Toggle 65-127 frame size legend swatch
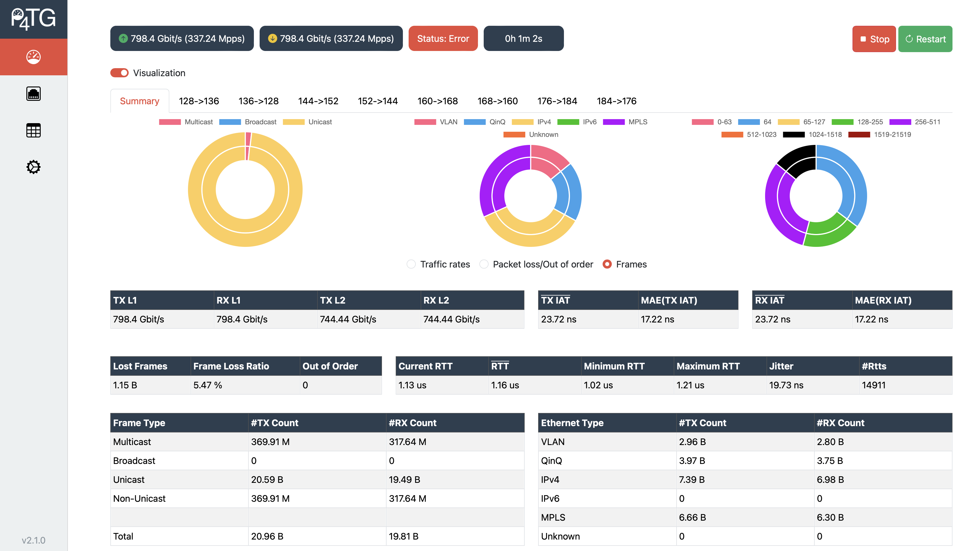980x551 pixels. pos(789,122)
